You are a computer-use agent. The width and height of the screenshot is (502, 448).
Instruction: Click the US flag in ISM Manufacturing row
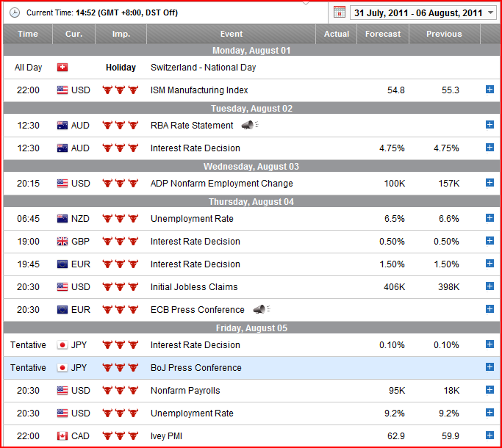tap(62, 90)
